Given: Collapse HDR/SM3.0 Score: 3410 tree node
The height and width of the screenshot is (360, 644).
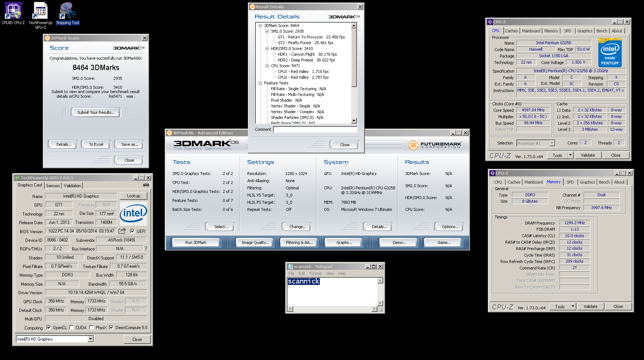Looking at the screenshot, I should [267, 49].
